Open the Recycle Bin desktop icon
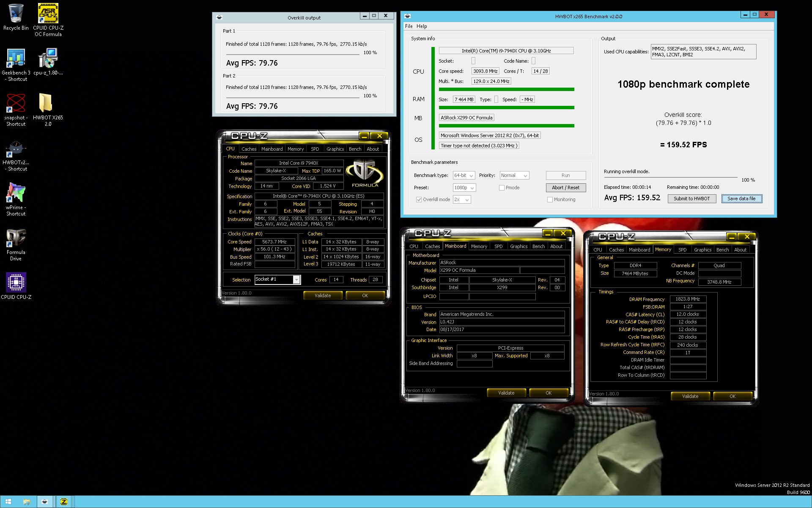This screenshot has height=508, width=812. [x=16, y=17]
